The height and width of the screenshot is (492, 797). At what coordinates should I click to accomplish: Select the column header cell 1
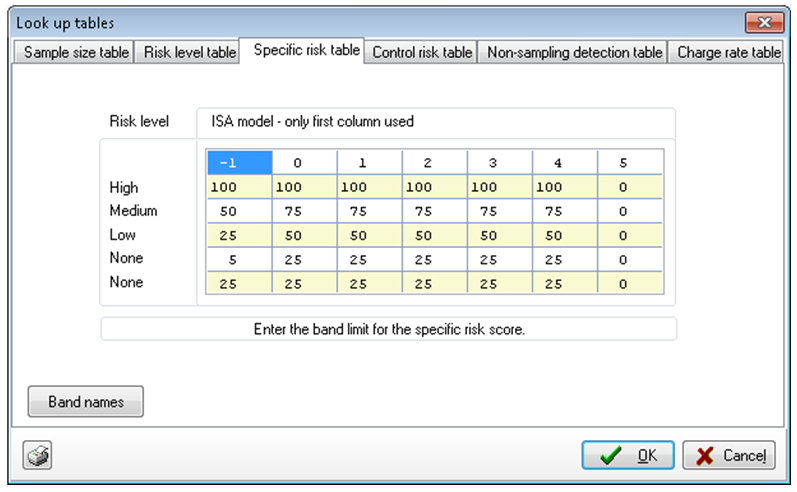point(370,163)
